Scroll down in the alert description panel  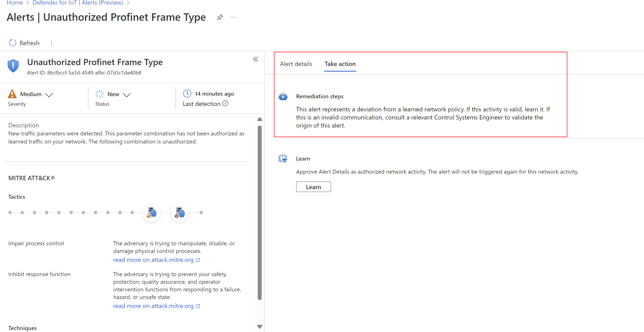click(x=260, y=327)
